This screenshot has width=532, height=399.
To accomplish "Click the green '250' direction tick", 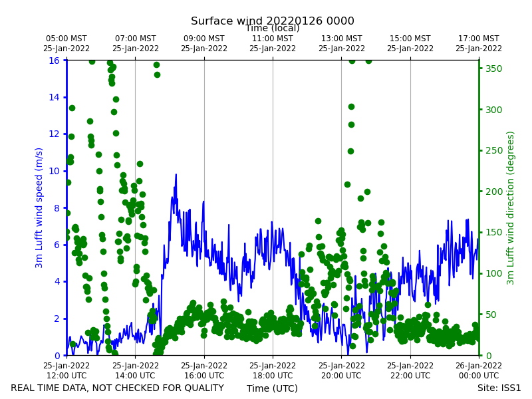I will (493, 151).
